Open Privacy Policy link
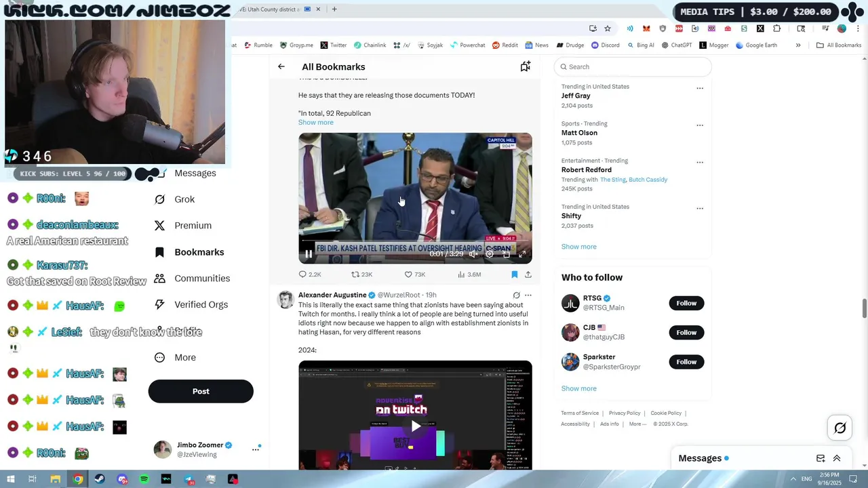868x488 pixels. (x=625, y=413)
